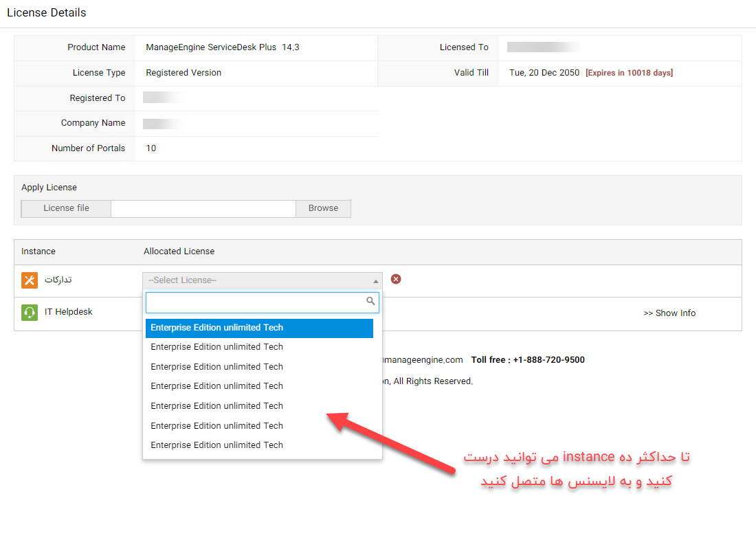Choose the last Enterprise Edition unlimited Tech option
This screenshot has height=549, width=756.
pos(217,445)
